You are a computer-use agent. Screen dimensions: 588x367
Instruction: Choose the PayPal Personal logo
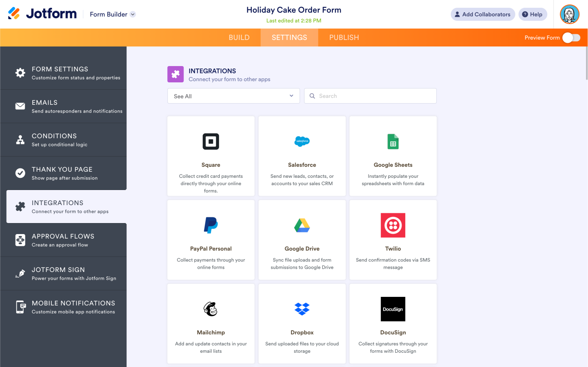tap(211, 225)
